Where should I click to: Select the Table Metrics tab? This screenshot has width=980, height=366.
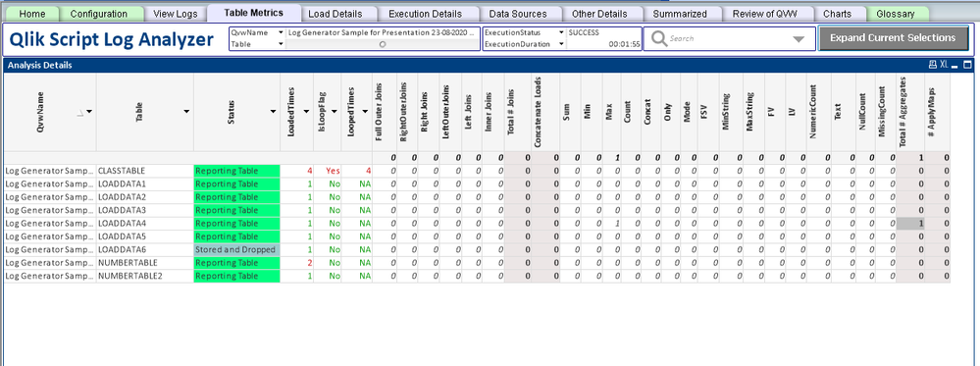(254, 13)
